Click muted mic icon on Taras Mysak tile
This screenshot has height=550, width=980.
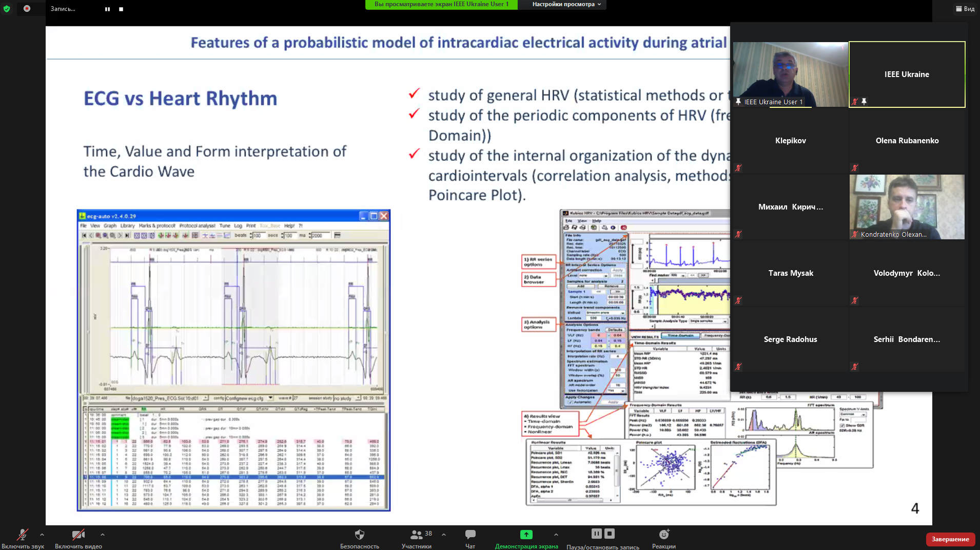(x=738, y=300)
